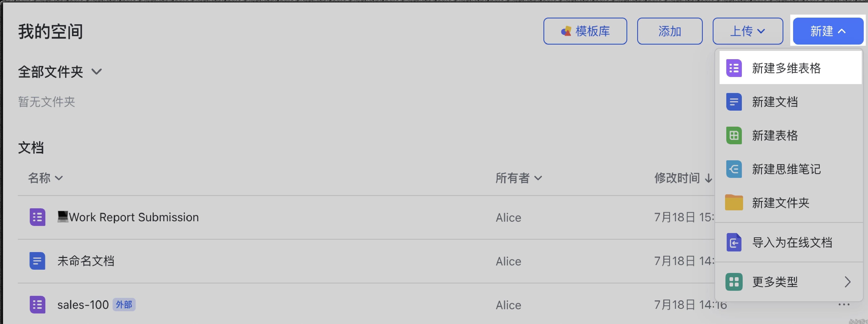Expand the 更多类型 submenu arrow
The height and width of the screenshot is (324, 868).
point(847,281)
